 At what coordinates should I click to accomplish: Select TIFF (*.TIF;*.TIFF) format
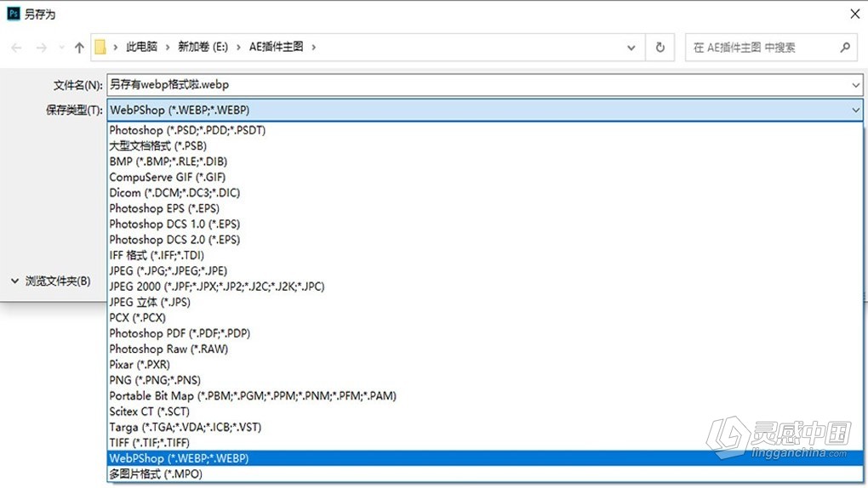484,443
